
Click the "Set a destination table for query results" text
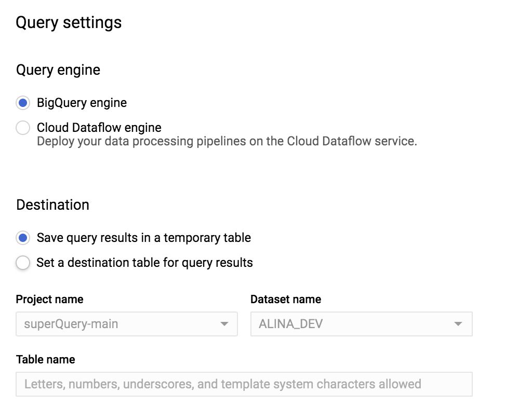144,263
